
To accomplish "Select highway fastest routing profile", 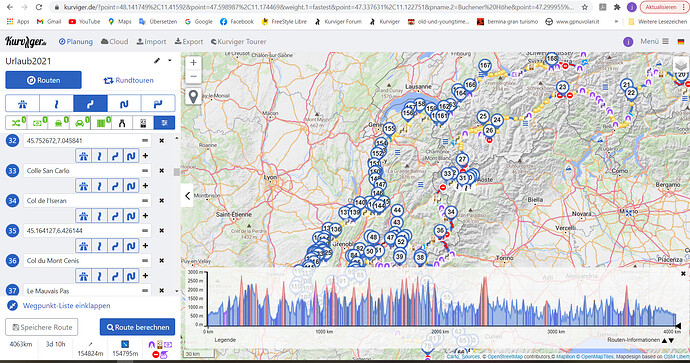I will (x=22, y=104).
